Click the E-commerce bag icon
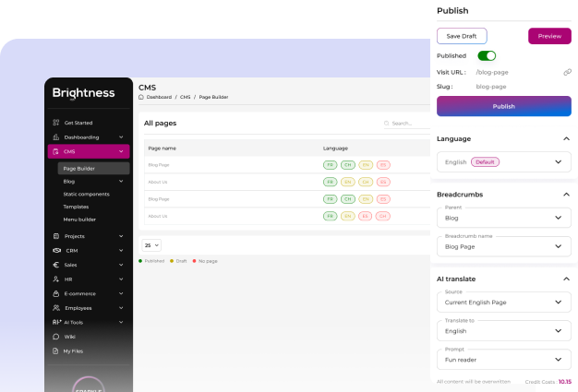This screenshot has height=392, width=578. pyautogui.click(x=56, y=293)
